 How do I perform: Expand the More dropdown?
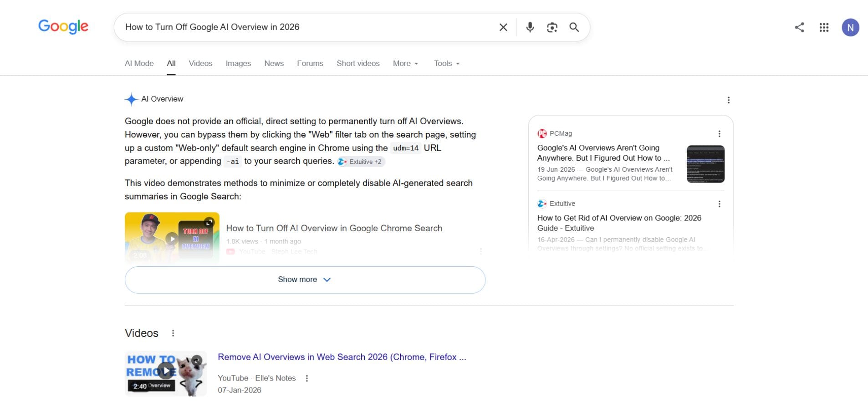pyautogui.click(x=405, y=63)
